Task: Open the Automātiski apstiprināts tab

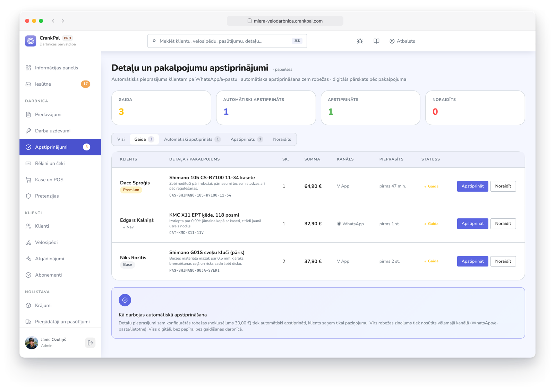Action: pyautogui.click(x=192, y=139)
